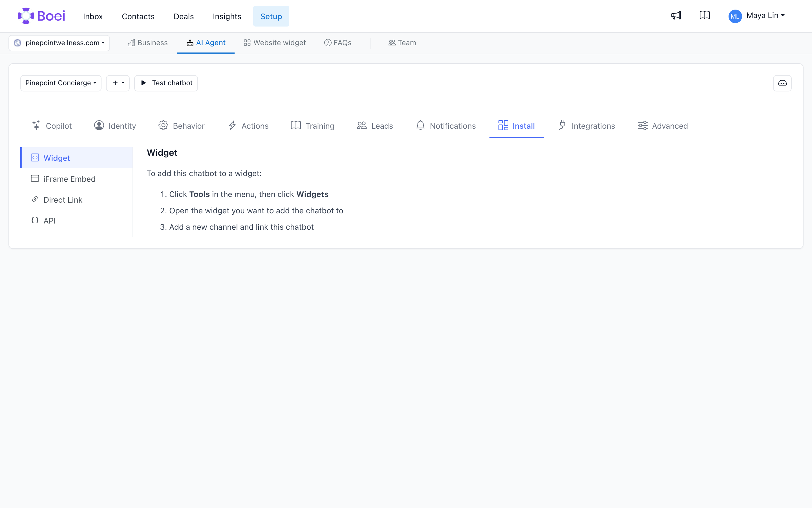
Task: Go to Insights in top navigation
Action: click(227, 16)
